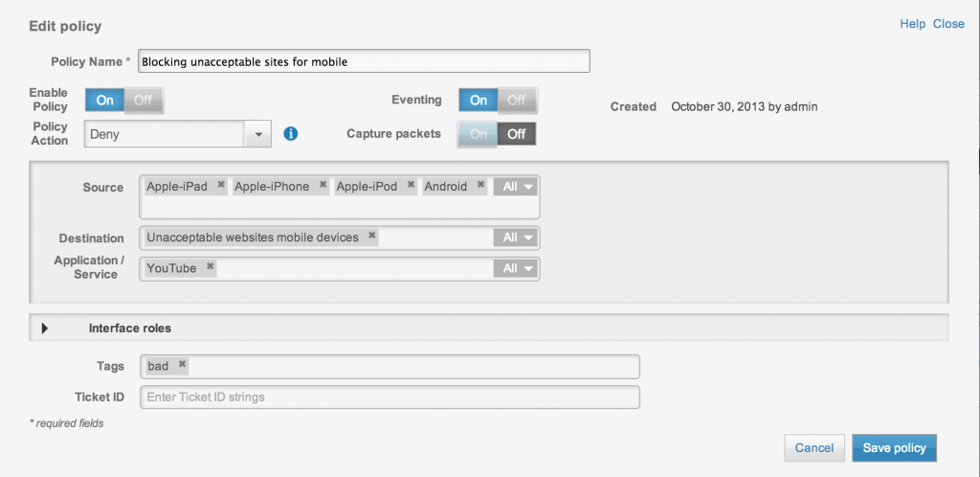980x477 pixels.
Task: Turn on Capture packets switch
Action: 479,134
